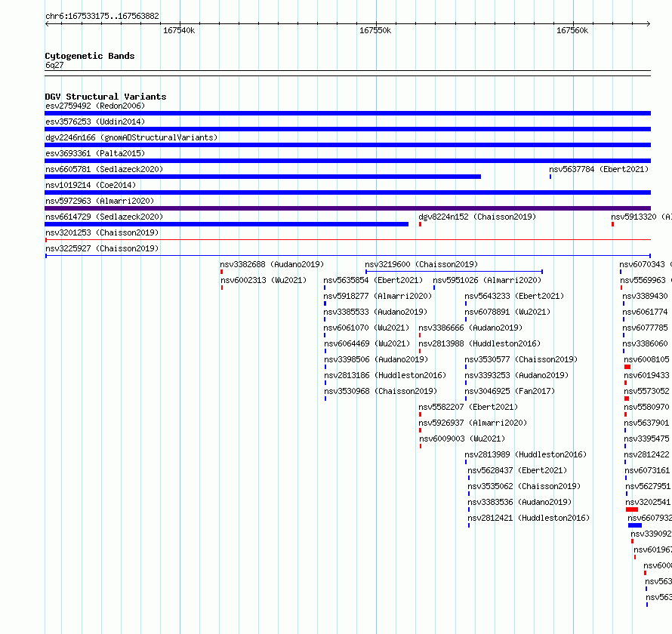Click dgv8224n152 (Chaisson2019) label

tap(477, 217)
